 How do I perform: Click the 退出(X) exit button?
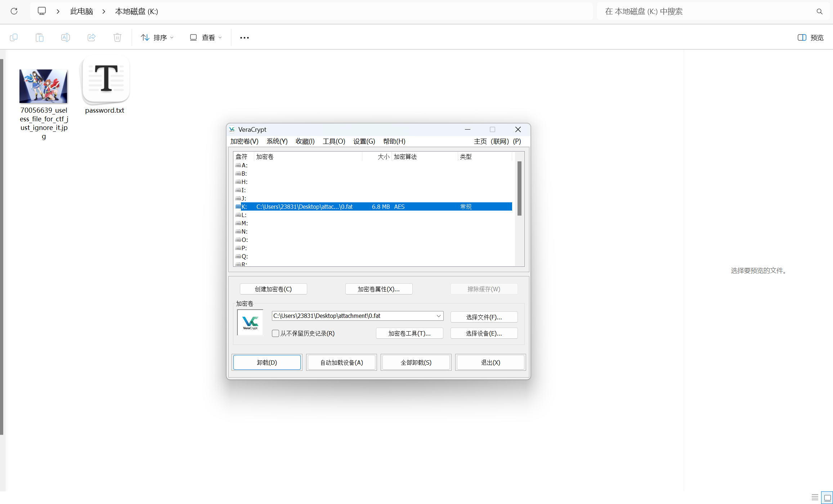tap(491, 363)
